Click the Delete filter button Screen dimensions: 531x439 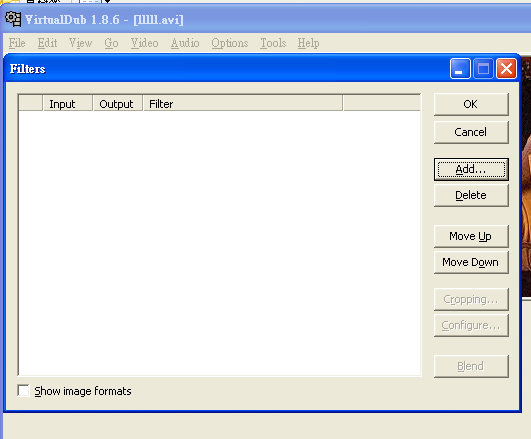(x=471, y=195)
